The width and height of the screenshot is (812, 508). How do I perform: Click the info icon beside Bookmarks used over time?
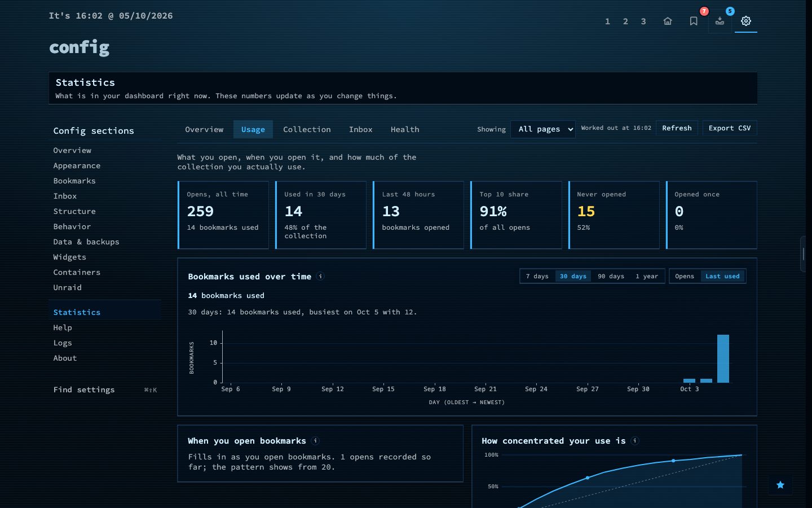coord(320,276)
